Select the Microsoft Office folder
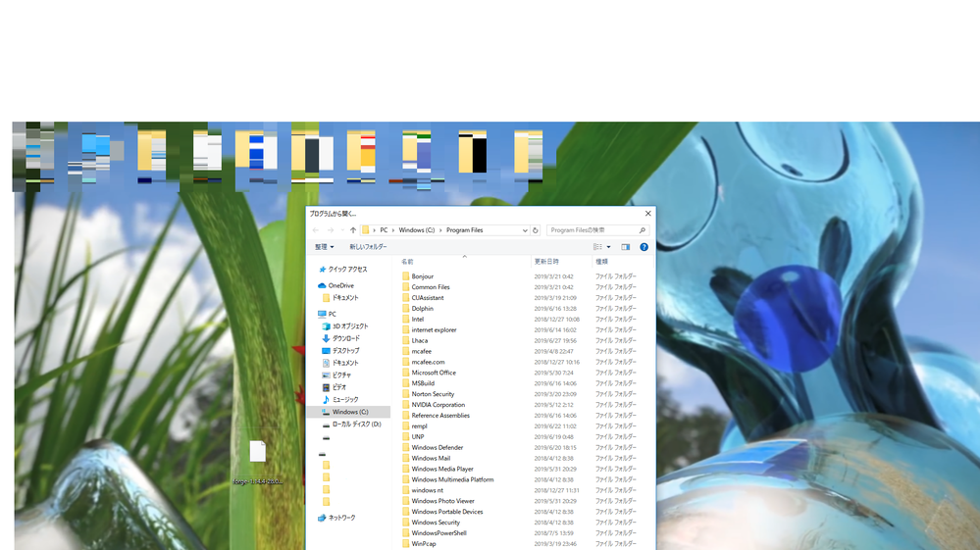The width and height of the screenshot is (980, 550). click(x=434, y=373)
